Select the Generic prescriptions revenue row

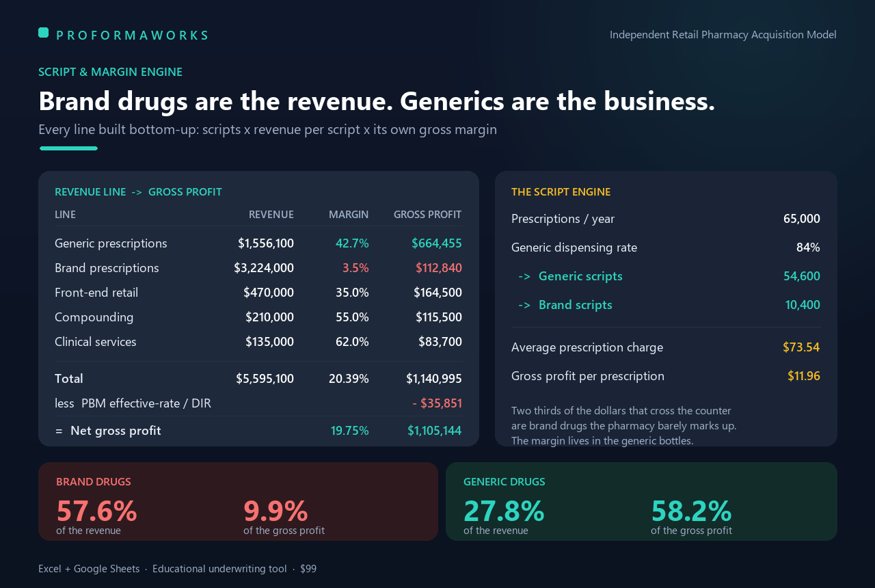click(258, 243)
